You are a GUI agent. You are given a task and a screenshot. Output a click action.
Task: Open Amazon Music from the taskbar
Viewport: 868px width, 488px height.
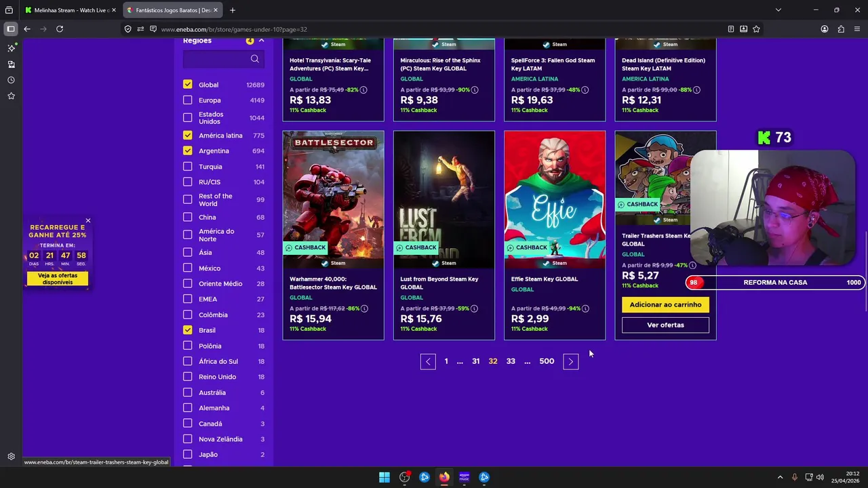click(x=465, y=477)
